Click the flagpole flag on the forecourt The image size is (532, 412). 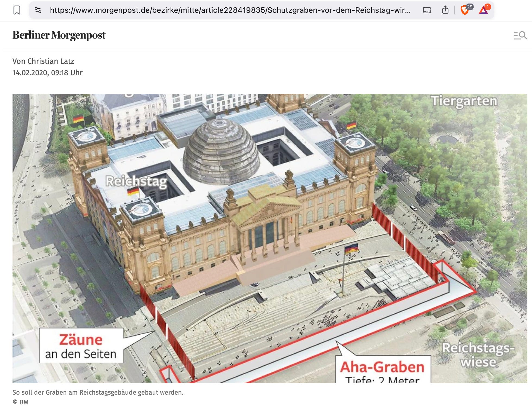[x=351, y=248]
